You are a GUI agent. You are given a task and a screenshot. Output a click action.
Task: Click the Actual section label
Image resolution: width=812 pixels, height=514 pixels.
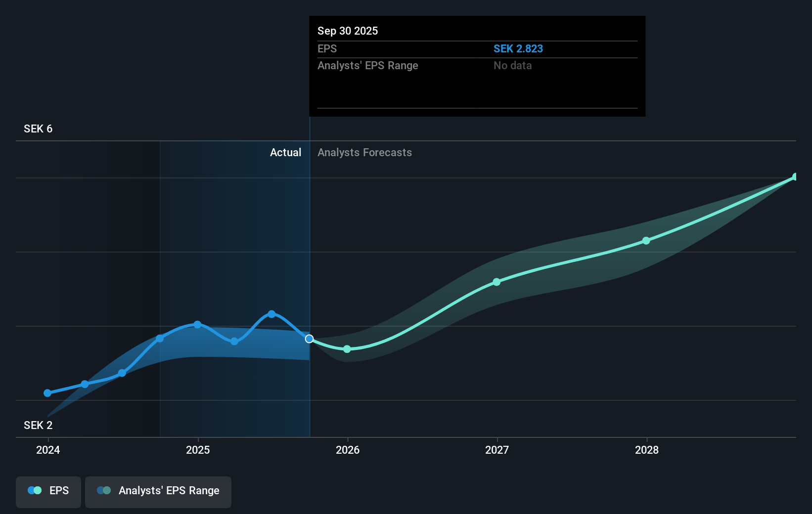point(285,153)
